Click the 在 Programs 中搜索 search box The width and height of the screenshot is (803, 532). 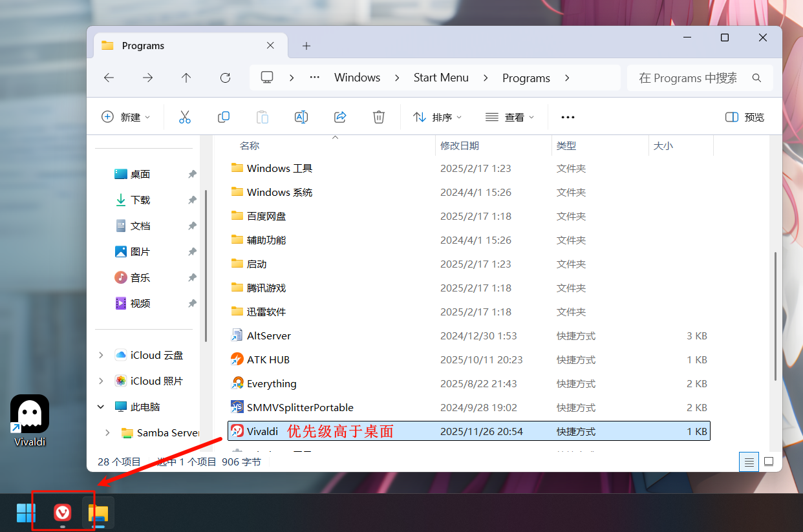click(x=688, y=78)
